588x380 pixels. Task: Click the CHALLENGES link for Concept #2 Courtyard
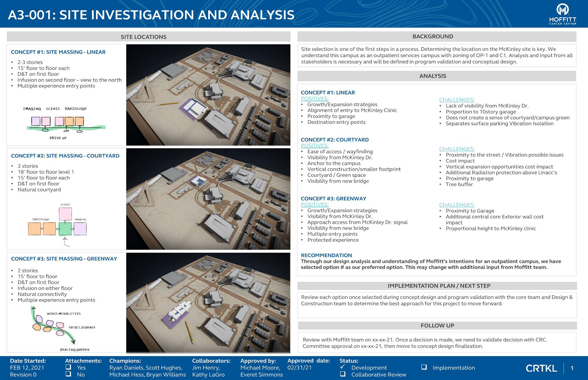(457, 149)
